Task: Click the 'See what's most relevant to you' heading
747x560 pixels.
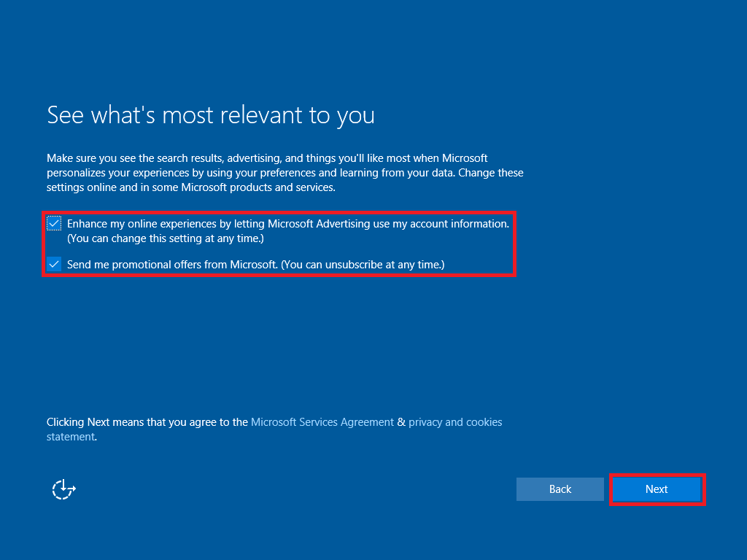Action: (211, 115)
